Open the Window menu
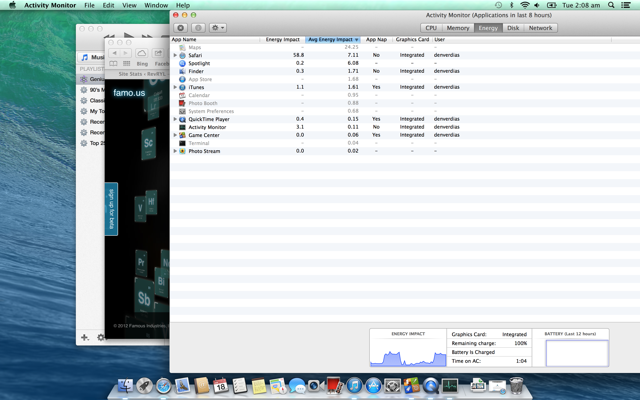This screenshot has height=400, width=640. pos(156,5)
